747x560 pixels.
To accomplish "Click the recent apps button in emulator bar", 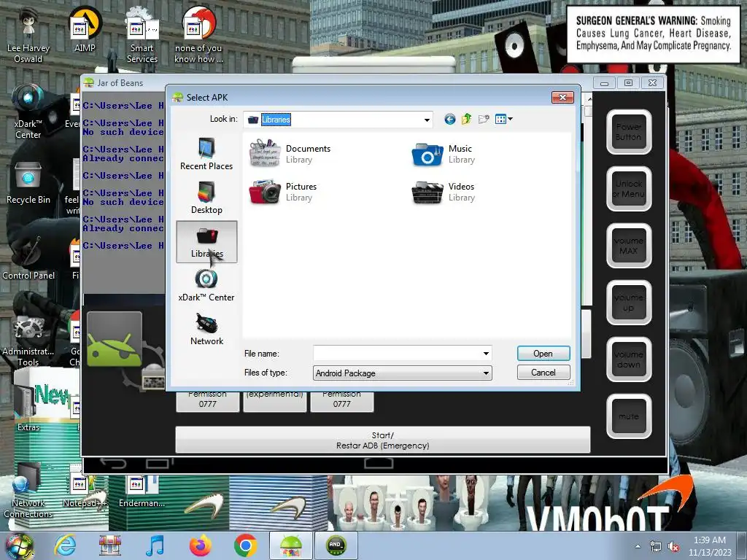I will coord(158,462).
